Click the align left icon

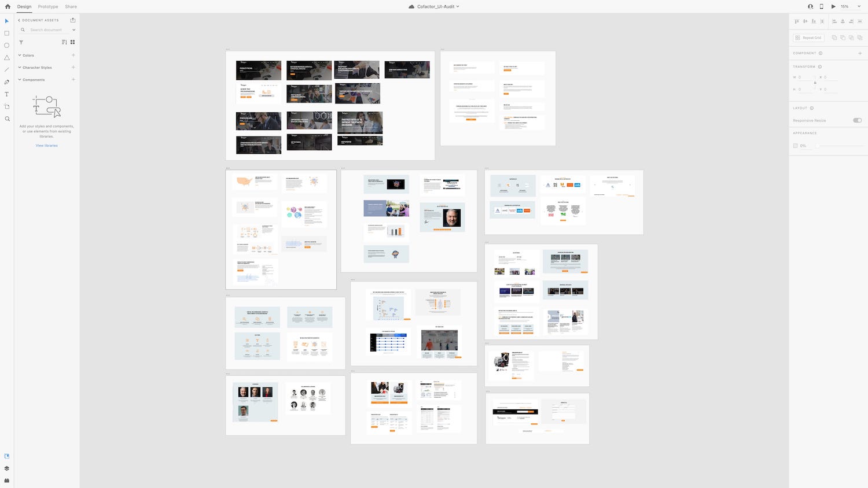click(x=834, y=21)
